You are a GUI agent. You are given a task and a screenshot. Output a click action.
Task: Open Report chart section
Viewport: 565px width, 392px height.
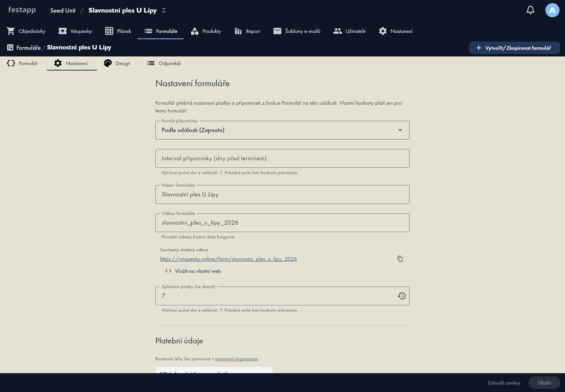click(x=247, y=31)
